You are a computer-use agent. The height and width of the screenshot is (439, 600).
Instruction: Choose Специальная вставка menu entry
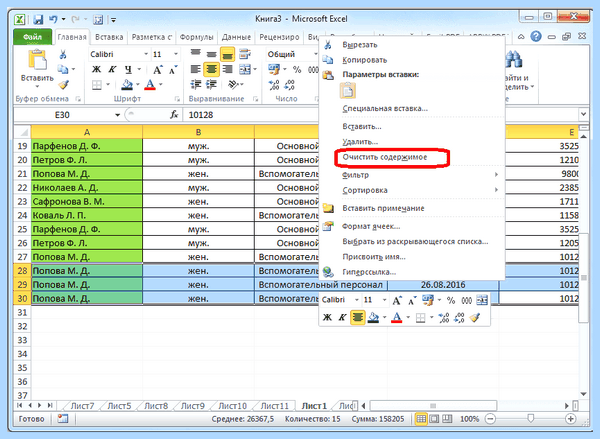tap(385, 108)
